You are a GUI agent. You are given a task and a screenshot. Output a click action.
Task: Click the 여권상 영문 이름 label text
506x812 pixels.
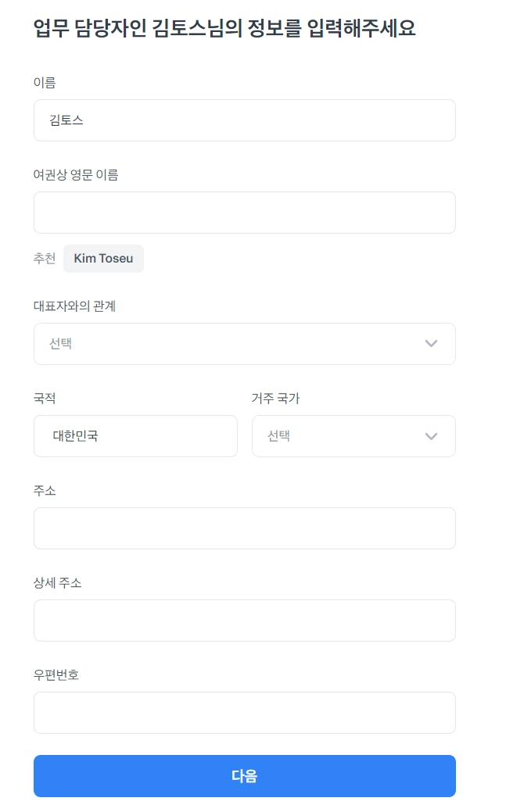click(x=76, y=175)
